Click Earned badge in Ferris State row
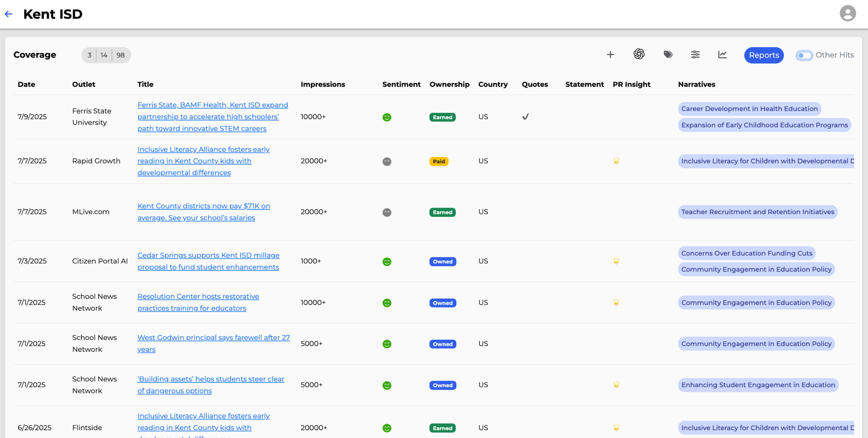Viewport: 868px width, 438px height. (442, 117)
